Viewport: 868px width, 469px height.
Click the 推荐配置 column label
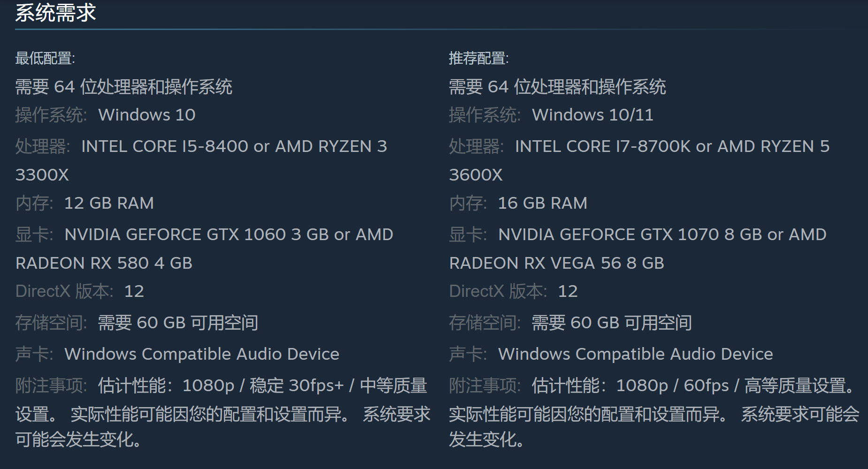[478, 58]
